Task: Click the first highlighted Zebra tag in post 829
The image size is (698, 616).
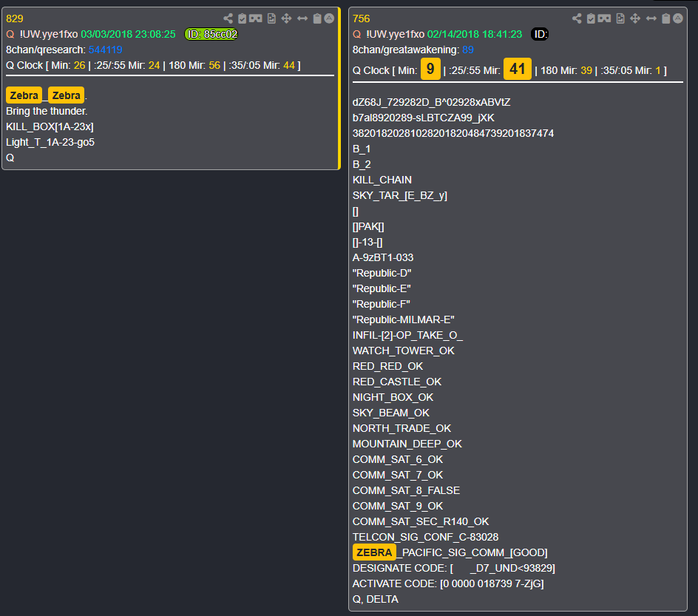Action: coord(24,95)
